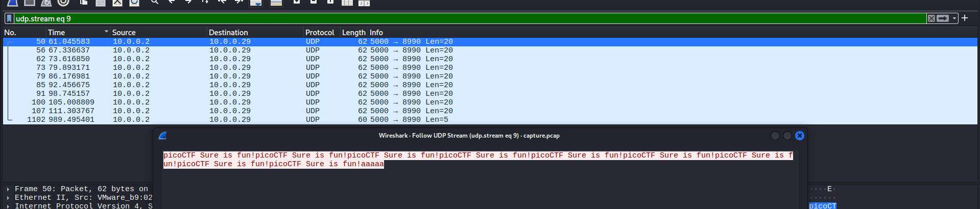Viewport: 980px width, 209px height.
Task: Toggle packet colorize rules icon
Action: [276, 3]
